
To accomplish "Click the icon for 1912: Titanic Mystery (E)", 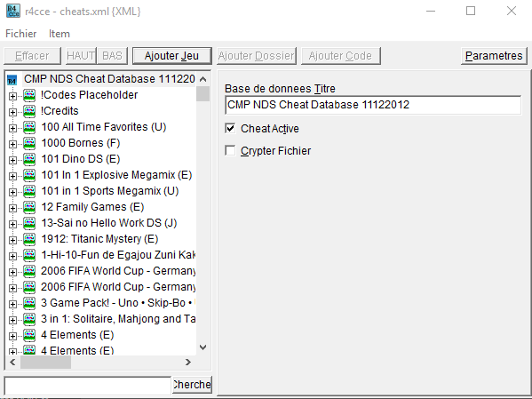I will [29, 239].
